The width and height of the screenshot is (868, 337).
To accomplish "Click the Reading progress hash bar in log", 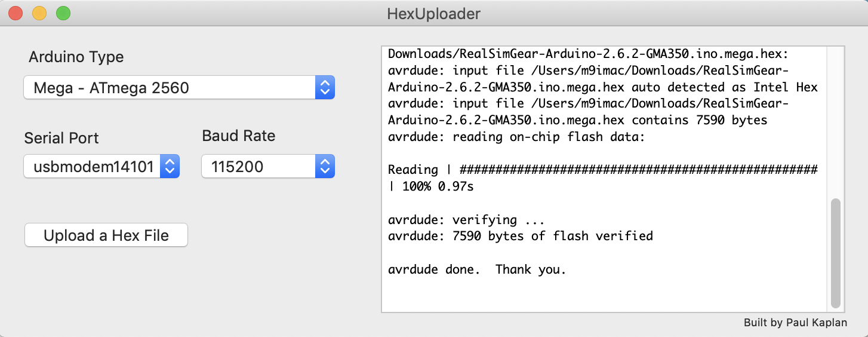I will pos(638,170).
